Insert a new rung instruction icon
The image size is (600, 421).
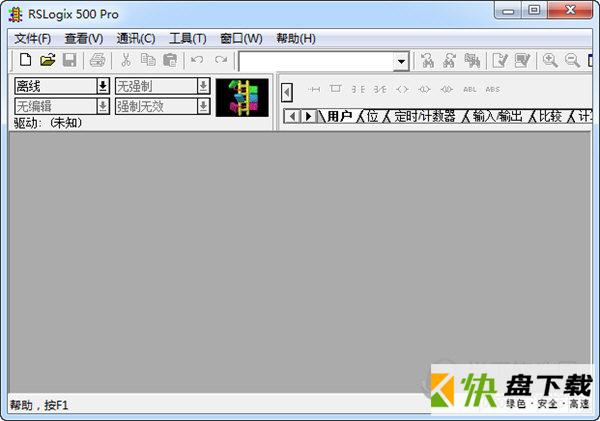coord(314,89)
